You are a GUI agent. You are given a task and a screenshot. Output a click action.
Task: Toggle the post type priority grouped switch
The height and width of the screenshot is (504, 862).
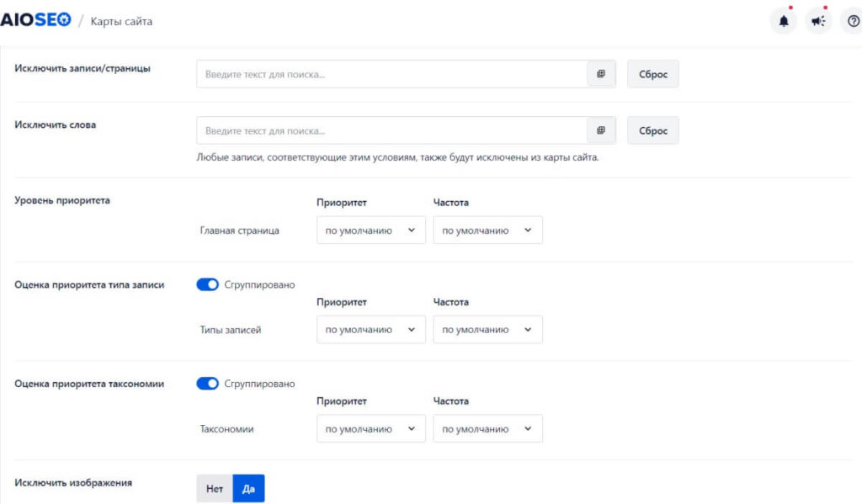click(x=207, y=284)
